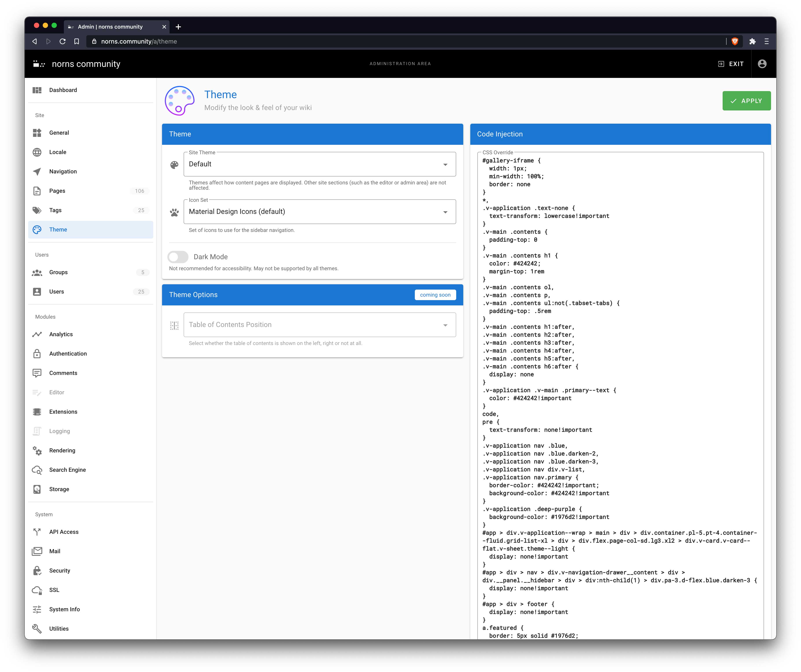Image resolution: width=801 pixels, height=672 pixels.
Task: Click the Brave shields lion icon
Action: 735,42
